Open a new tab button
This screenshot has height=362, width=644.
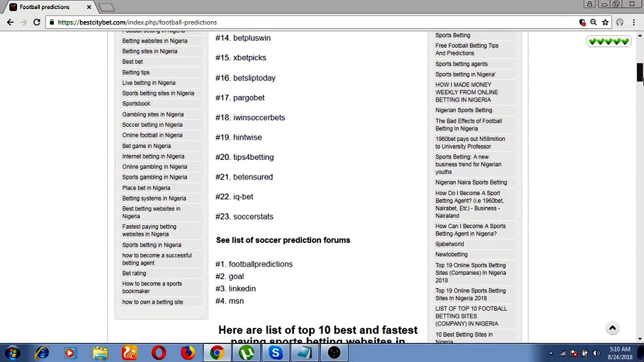pyautogui.click(x=106, y=7)
